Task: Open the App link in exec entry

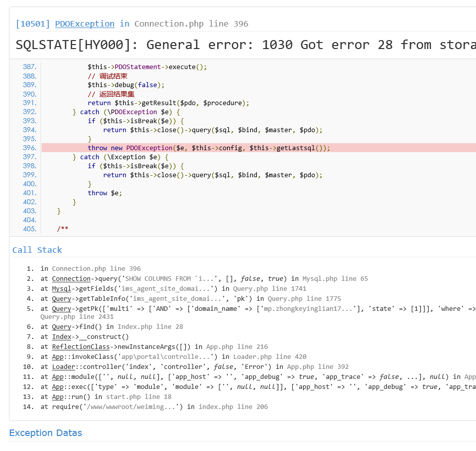Action: click(58, 386)
